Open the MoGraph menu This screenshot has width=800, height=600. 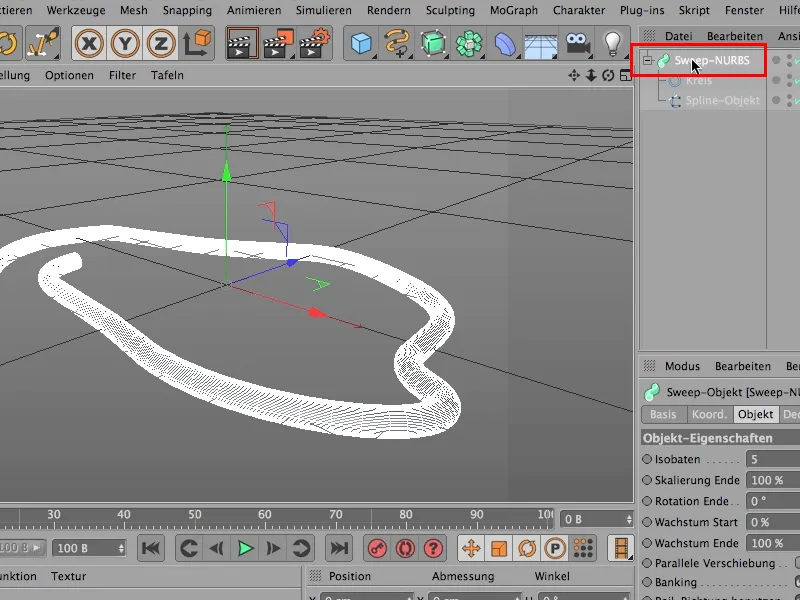514,10
